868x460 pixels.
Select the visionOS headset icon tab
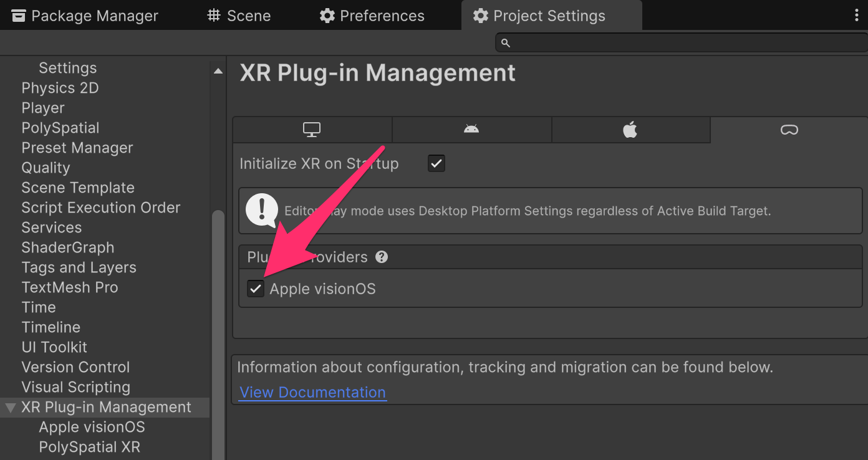point(789,130)
